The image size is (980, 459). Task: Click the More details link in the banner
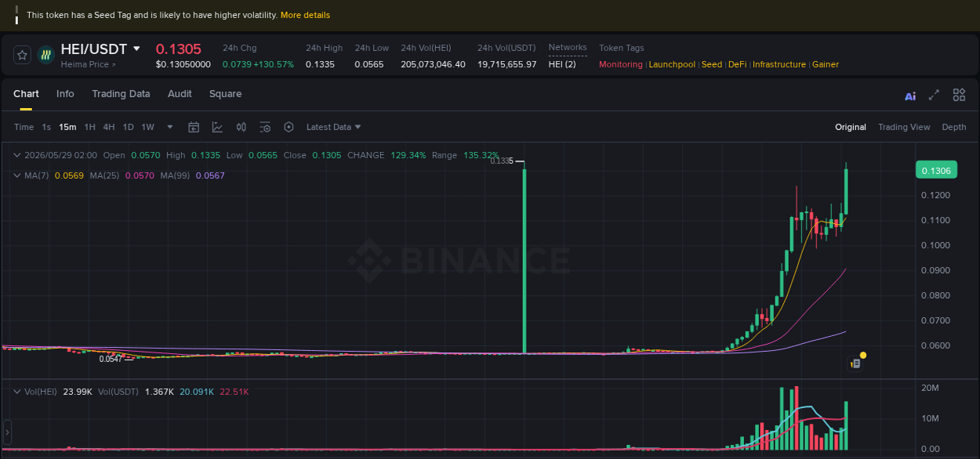[305, 15]
